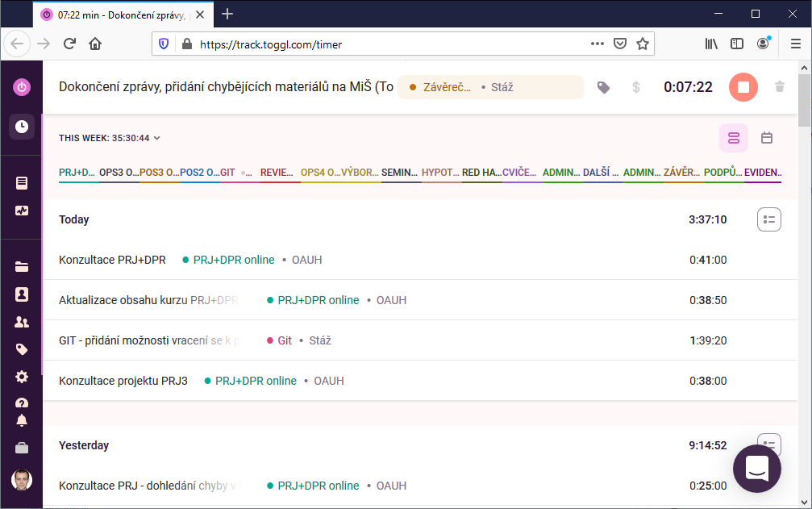
Task: Discard running entry with trash icon
Action: pos(779,86)
